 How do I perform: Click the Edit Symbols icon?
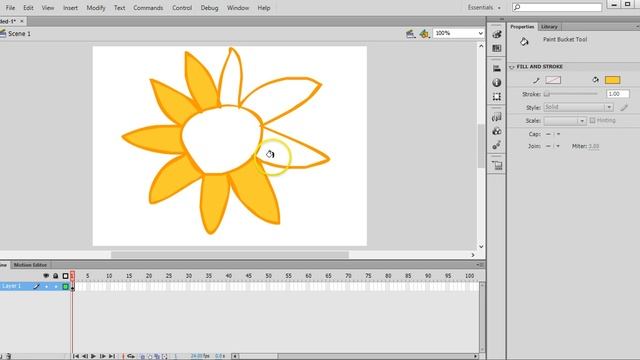(424, 33)
